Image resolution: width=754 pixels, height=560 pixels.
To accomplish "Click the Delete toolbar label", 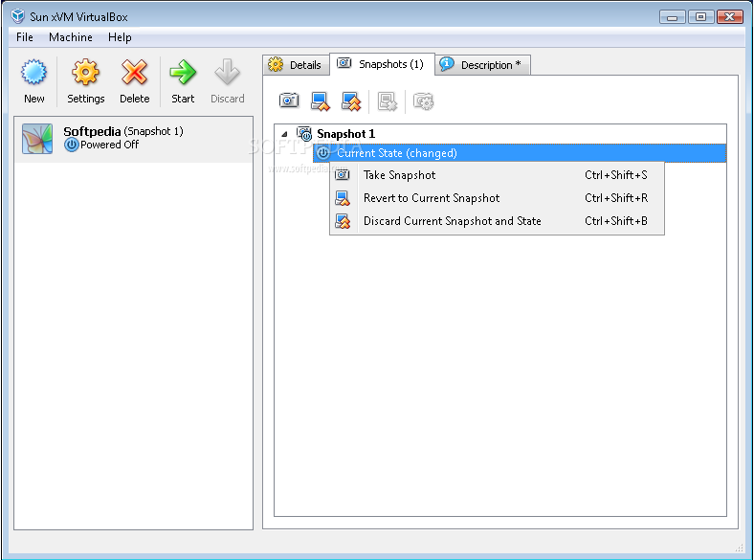I will pyautogui.click(x=135, y=99).
